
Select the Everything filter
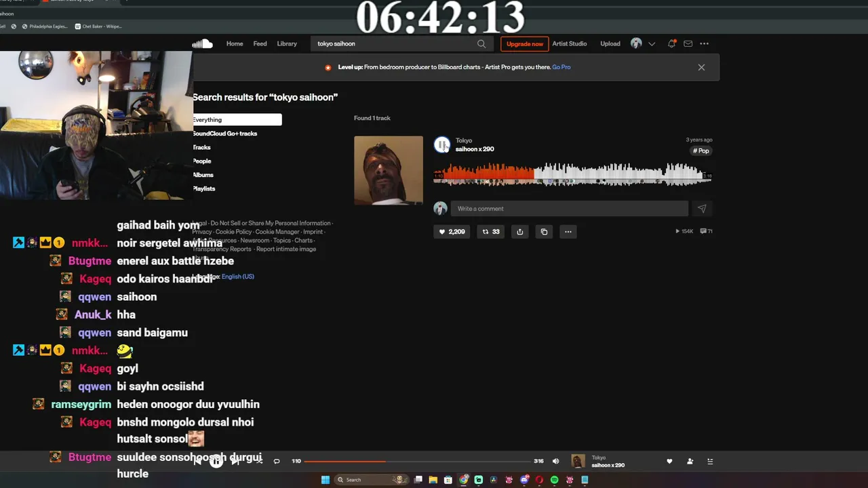point(237,120)
